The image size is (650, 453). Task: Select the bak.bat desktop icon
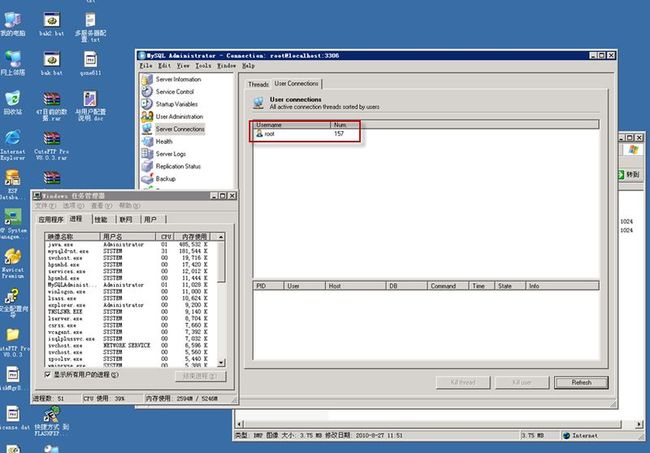[51, 63]
